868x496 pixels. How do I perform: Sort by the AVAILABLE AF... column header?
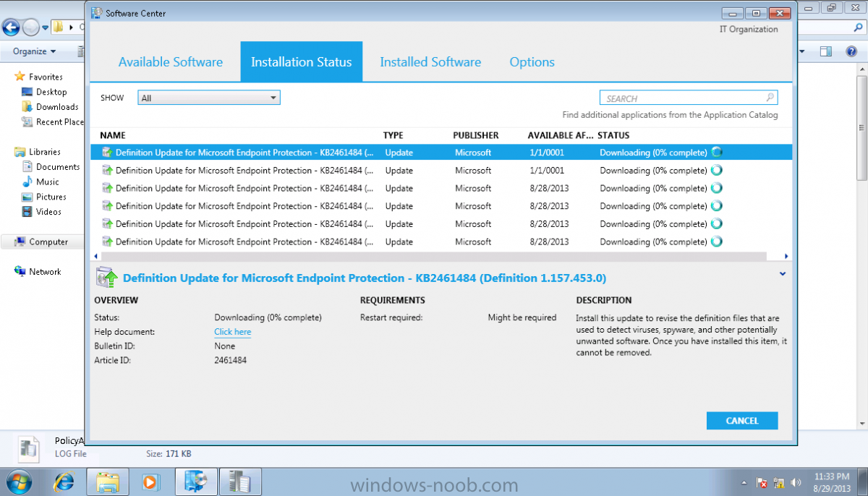coord(561,135)
